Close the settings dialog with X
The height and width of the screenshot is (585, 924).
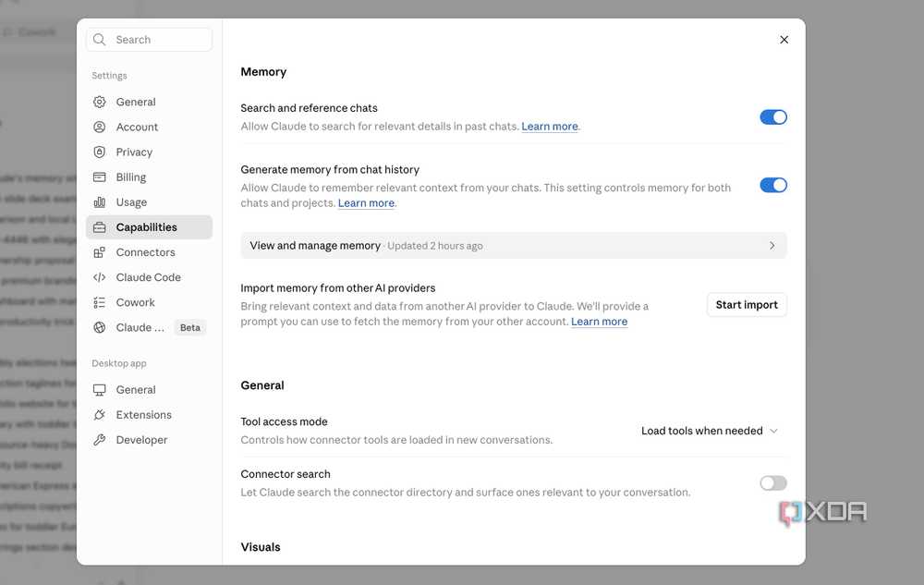coord(784,40)
